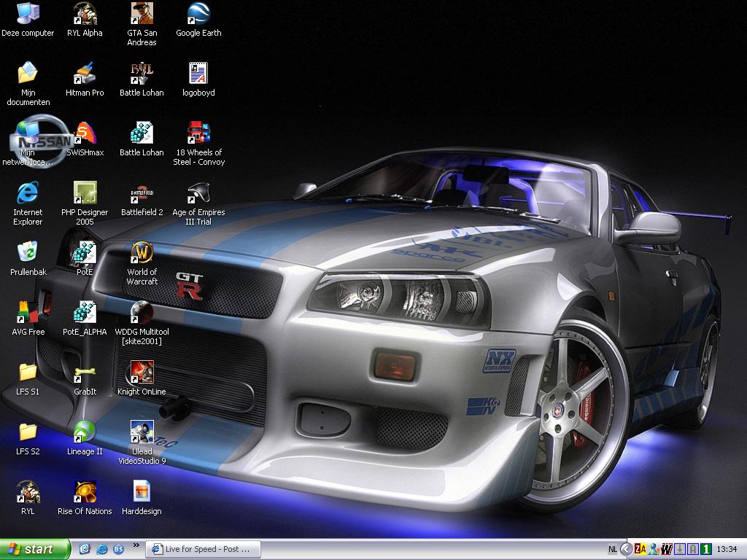Open Internet Explorer desktop icon
Viewport: 747px width, 560px height.
click(28, 204)
